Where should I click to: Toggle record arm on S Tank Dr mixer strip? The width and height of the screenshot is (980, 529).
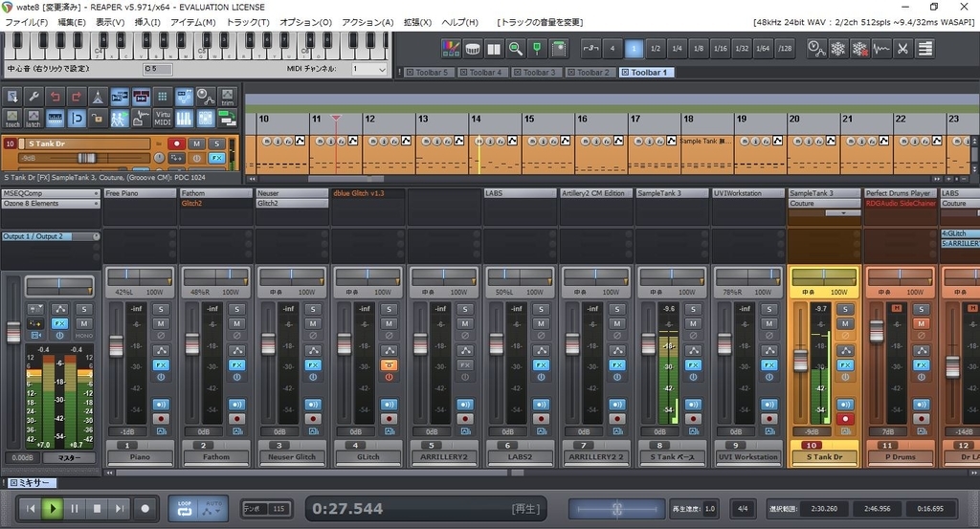[845, 419]
